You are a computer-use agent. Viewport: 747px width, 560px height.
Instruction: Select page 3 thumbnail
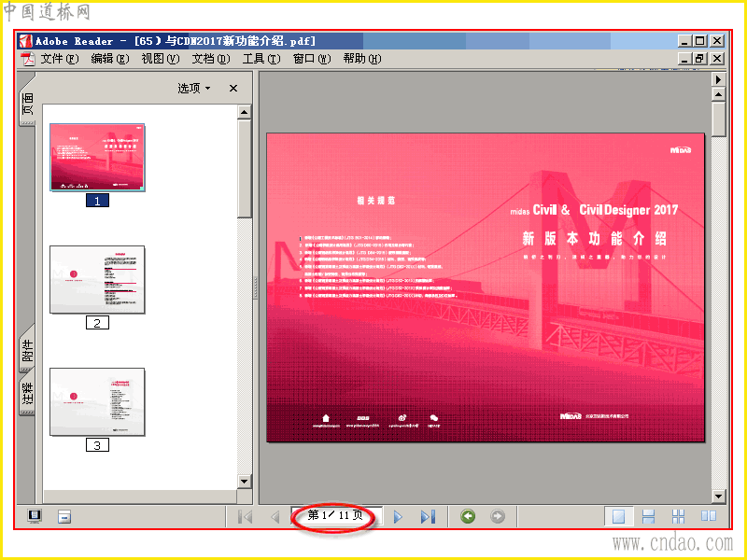point(97,401)
